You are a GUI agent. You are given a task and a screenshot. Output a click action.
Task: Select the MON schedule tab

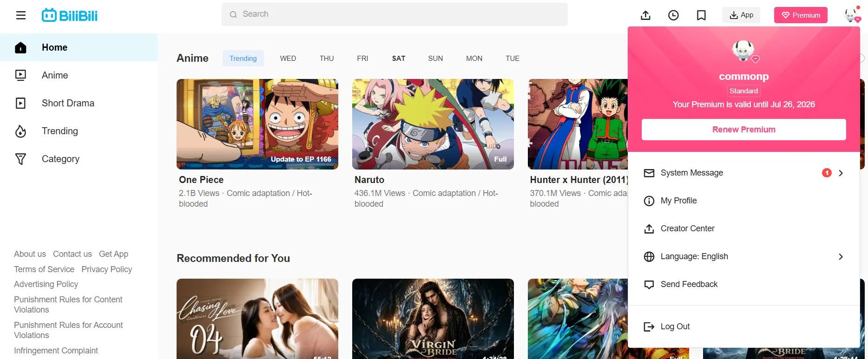(x=474, y=58)
